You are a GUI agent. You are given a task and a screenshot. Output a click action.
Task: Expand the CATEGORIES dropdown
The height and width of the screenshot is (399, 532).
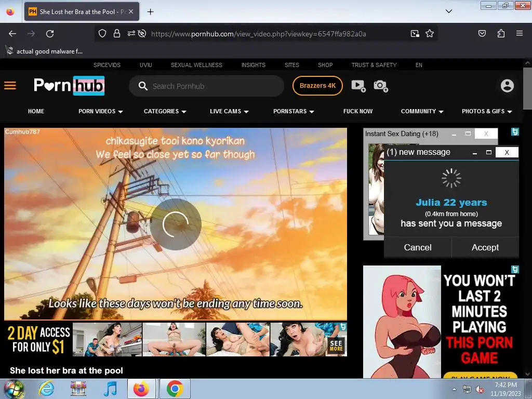click(165, 111)
